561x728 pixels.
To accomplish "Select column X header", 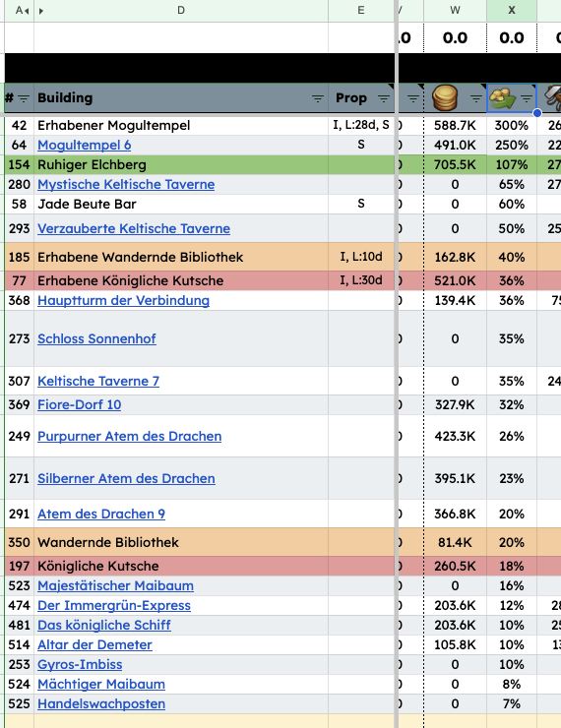I will point(512,11).
